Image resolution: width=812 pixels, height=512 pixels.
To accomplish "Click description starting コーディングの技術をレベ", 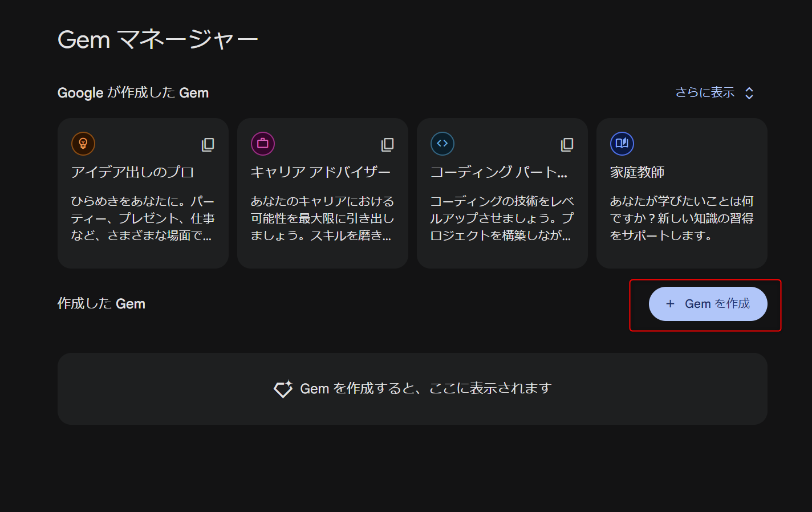I will pos(502,218).
